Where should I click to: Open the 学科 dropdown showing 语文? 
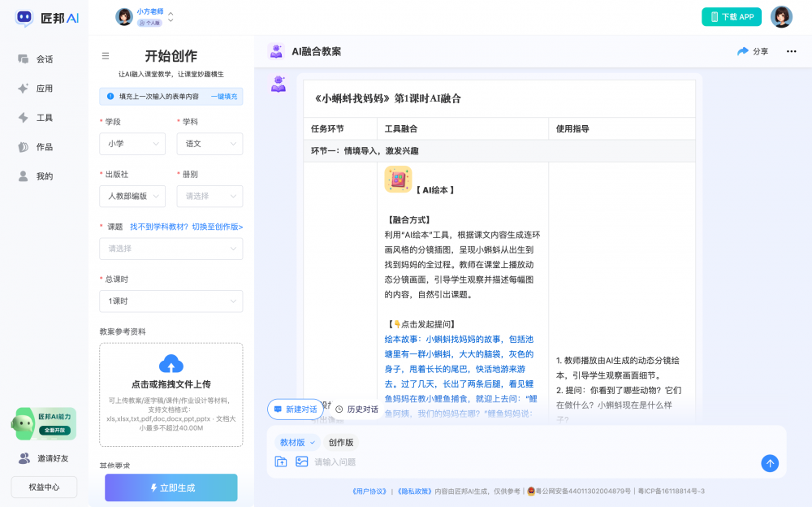209,144
